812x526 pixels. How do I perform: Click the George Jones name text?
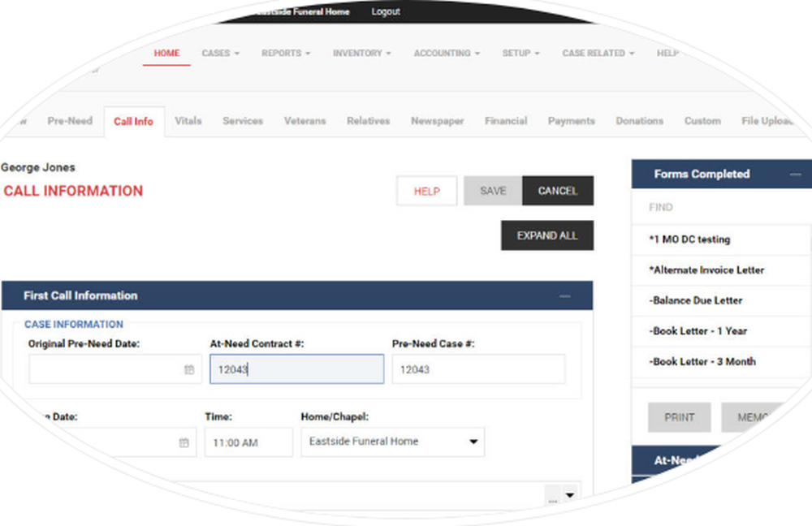[x=38, y=167]
